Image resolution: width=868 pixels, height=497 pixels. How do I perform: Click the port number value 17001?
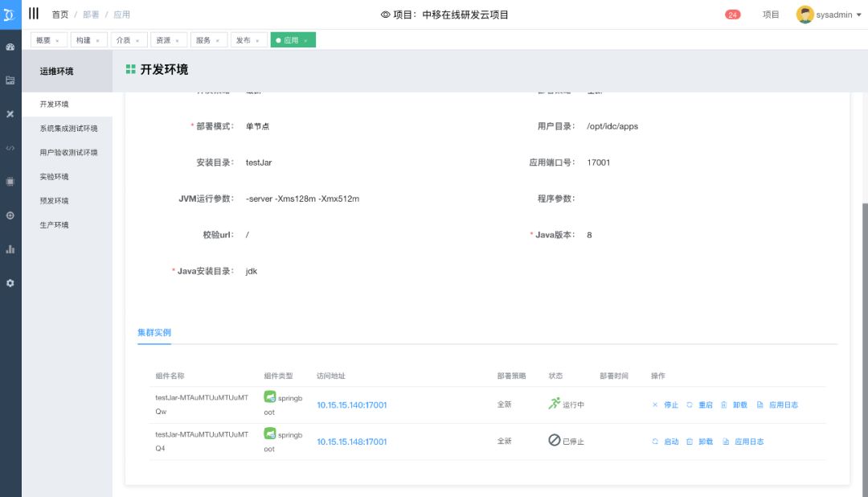coord(599,162)
